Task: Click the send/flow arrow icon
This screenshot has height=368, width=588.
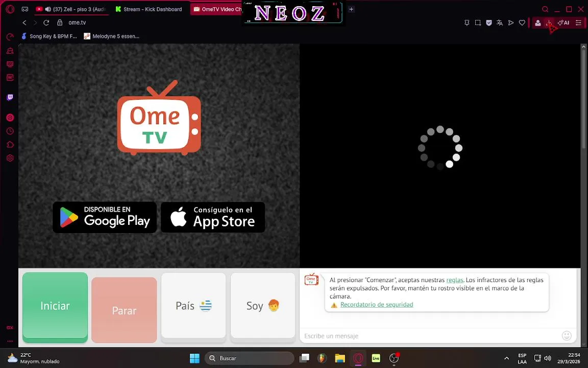Action: 511,23
